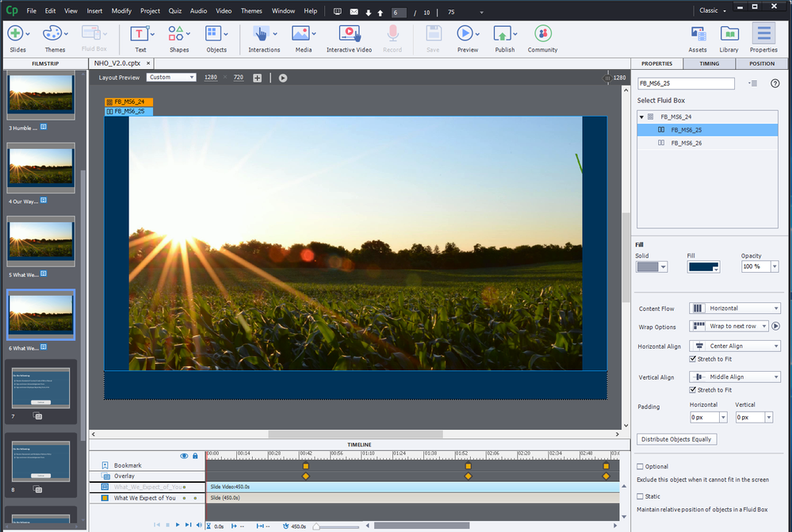
Task: Enable the Optional checkbox
Action: tap(641, 467)
